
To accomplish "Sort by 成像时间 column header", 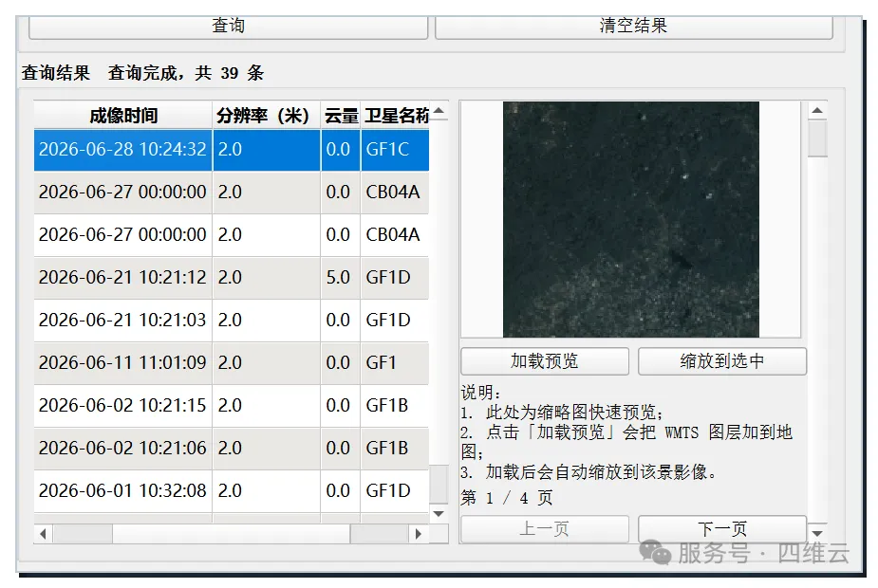I will tap(122, 116).
